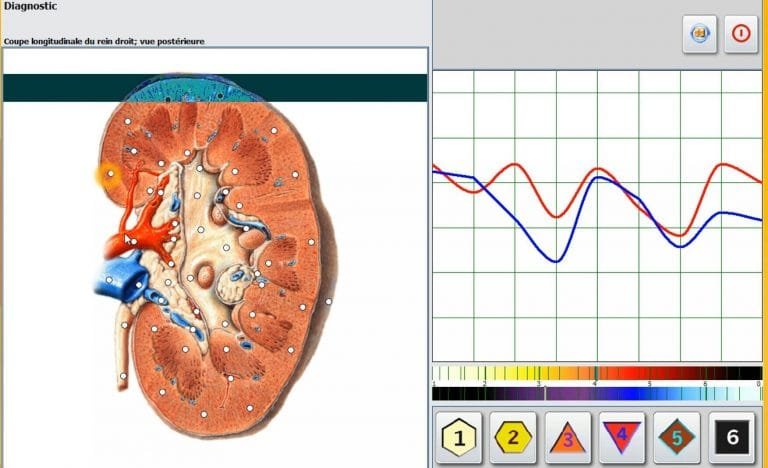Click the 'Coupe longitudinale du rein droit' caption
Image resolution: width=768 pixels, height=468 pixels.
point(110,42)
